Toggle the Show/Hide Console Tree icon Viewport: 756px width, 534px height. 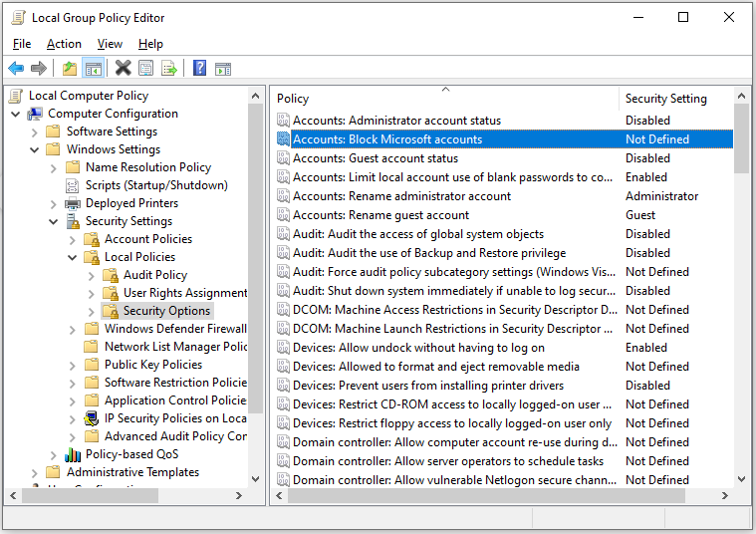[x=93, y=68]
